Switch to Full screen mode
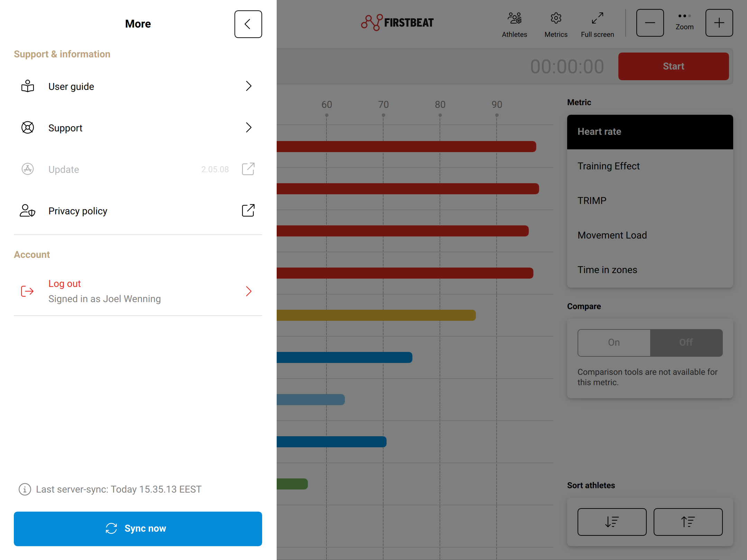Viewport: 747px width, 560px height. [597, 25]
